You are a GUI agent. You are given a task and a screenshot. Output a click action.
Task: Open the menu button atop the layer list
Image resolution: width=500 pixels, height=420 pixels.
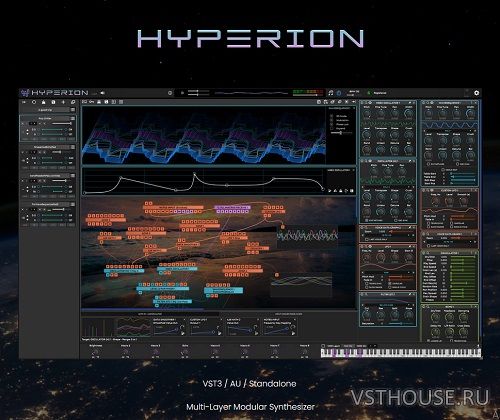[x=73, y=110]
